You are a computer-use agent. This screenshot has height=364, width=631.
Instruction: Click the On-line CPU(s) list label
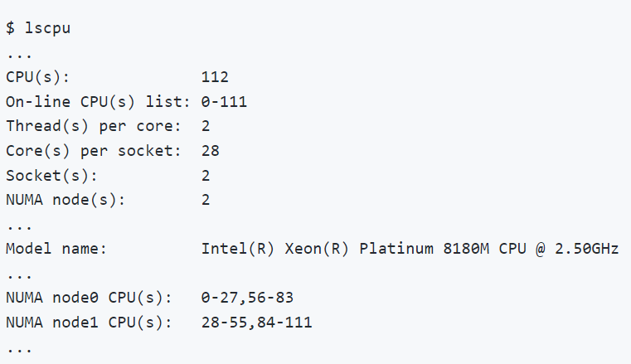[98, 102]
